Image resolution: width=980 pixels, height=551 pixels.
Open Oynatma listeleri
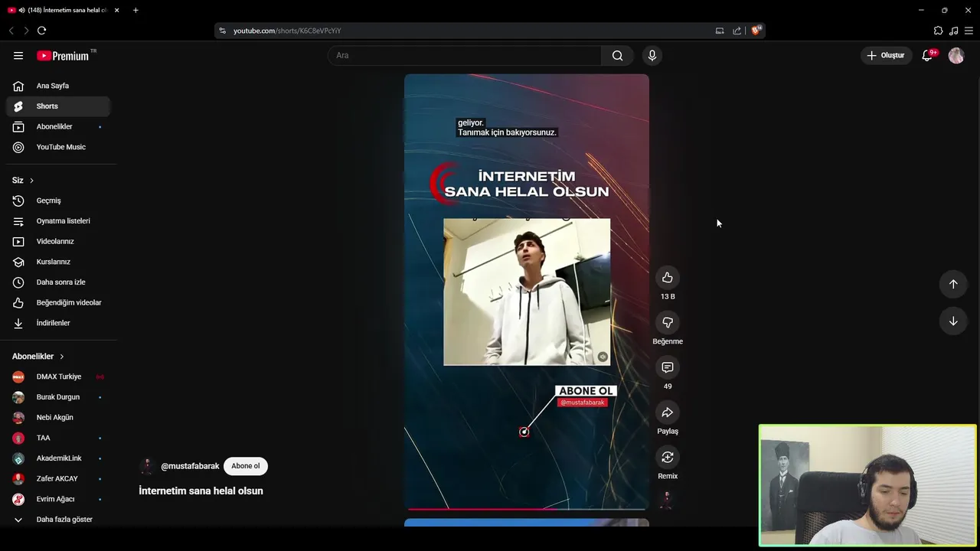tap(58, 221)
